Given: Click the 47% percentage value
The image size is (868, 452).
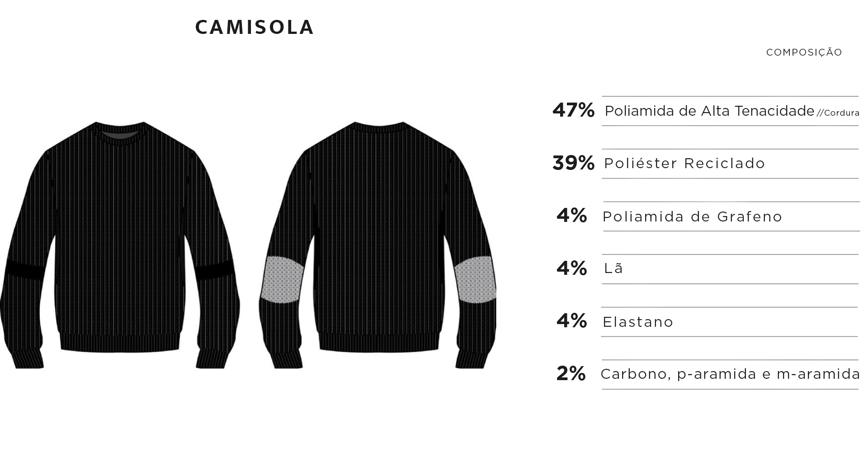Looking at the screenshot, I should (573, 110).
